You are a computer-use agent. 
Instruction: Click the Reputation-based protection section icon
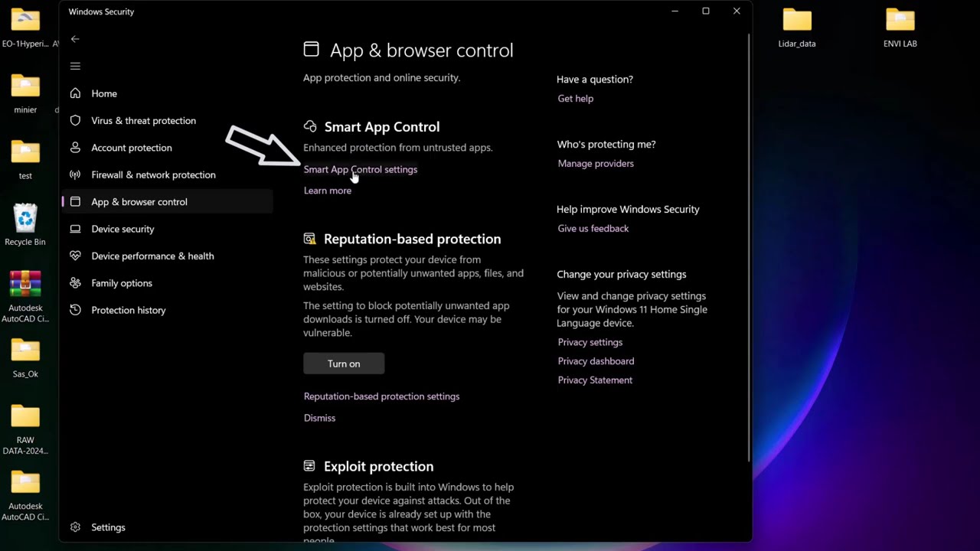[x=309, y=239]
